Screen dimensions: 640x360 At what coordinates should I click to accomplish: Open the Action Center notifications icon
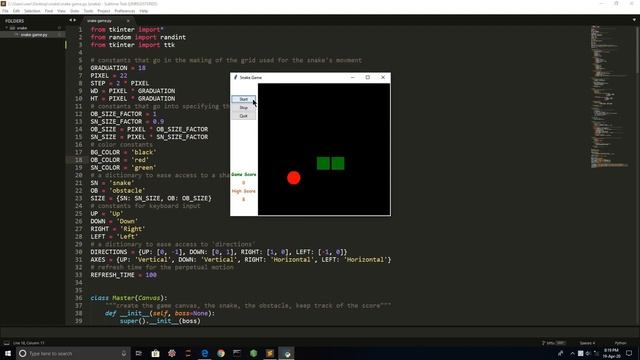(x=629, y=353)
